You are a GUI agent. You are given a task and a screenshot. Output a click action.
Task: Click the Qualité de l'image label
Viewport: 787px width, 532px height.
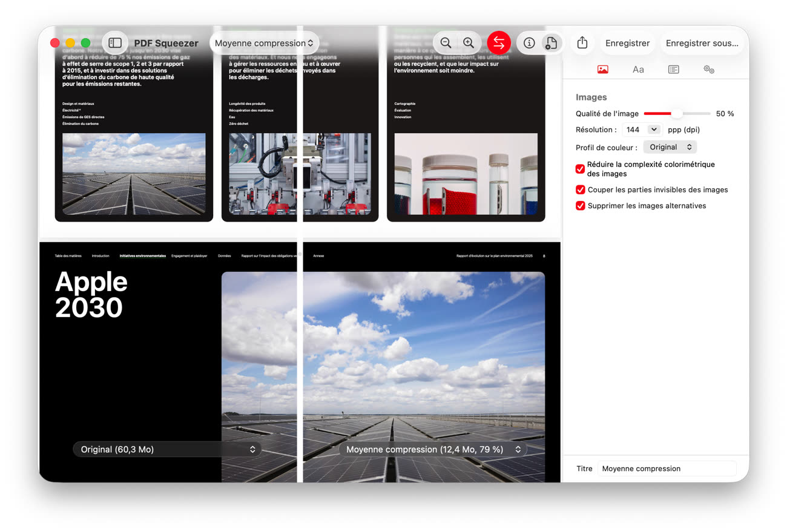tap(607, 114)
